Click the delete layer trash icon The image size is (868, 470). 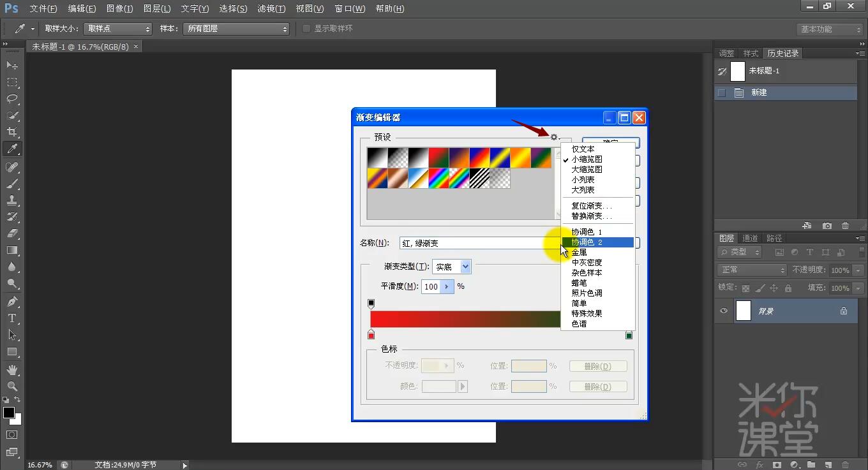(x=845, y=225)
